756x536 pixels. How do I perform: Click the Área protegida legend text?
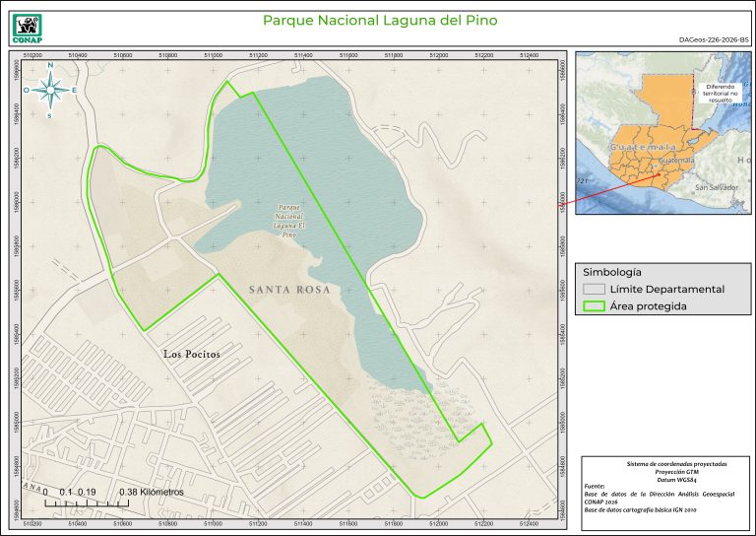[x=647, y=306]
